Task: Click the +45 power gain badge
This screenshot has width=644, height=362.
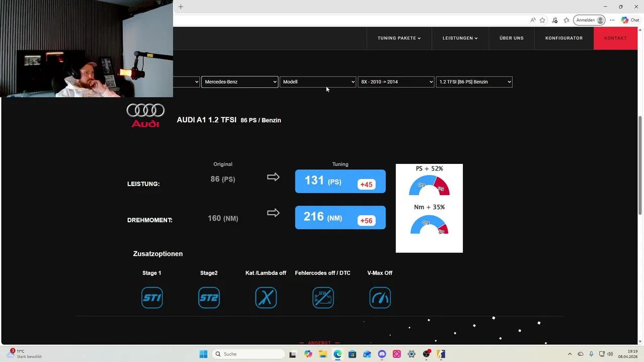Action: (x=366, y=185)
